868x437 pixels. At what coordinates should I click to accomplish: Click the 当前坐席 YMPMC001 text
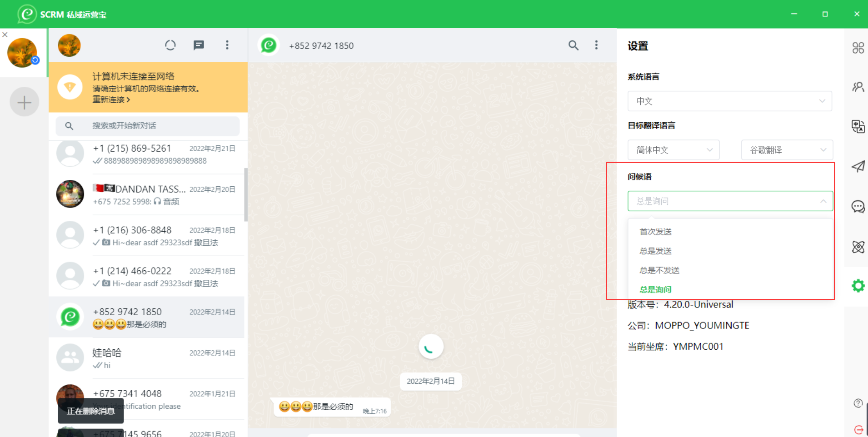coord(675,347)
